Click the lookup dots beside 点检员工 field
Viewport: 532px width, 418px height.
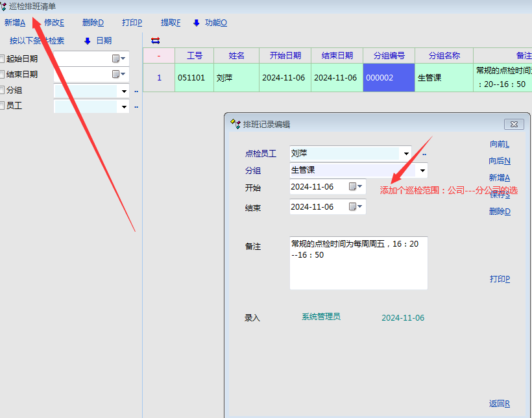[424, 154]
